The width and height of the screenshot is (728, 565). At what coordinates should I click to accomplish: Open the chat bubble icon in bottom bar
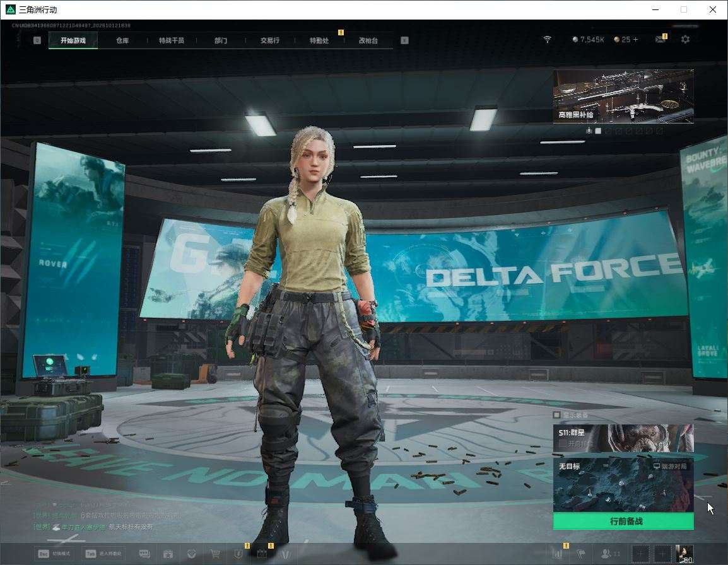coord(144,554)
